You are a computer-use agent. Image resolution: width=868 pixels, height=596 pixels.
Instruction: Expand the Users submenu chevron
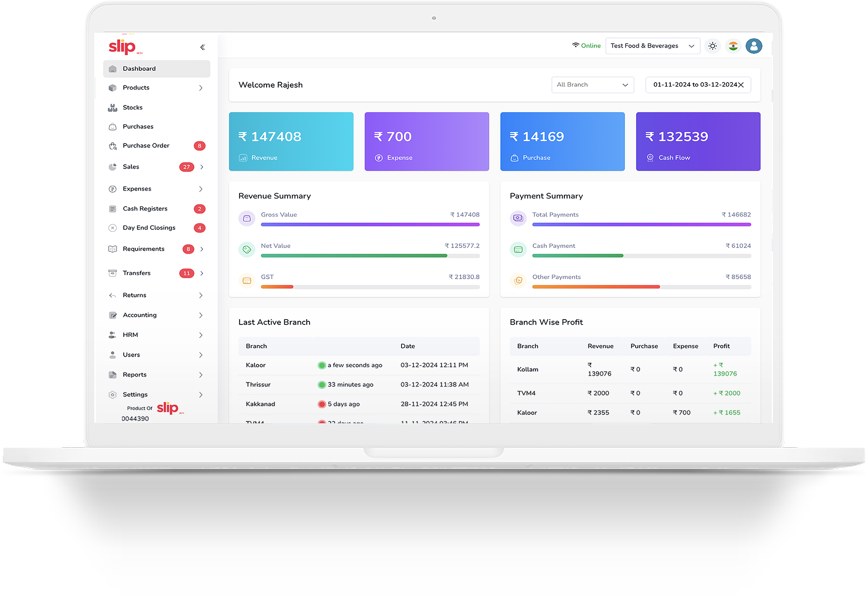pyautogui.click(x=201, y=355)
